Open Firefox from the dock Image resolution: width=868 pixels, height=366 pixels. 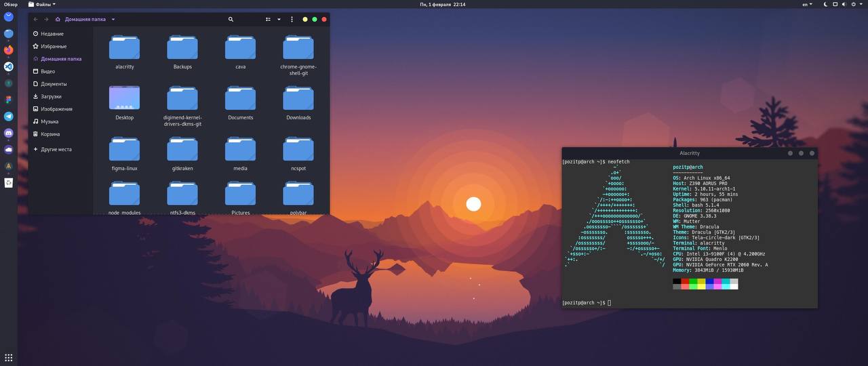[9, 49]
